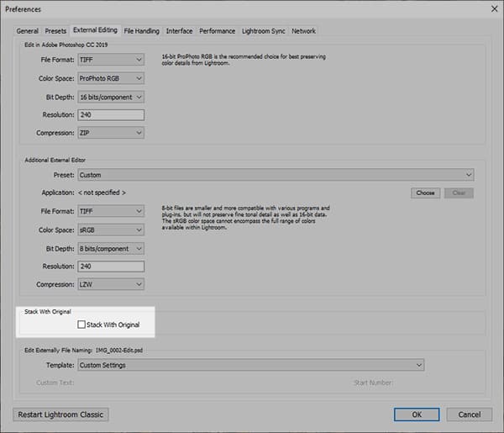Click the 8-bit files description text

tap(245, 218)
